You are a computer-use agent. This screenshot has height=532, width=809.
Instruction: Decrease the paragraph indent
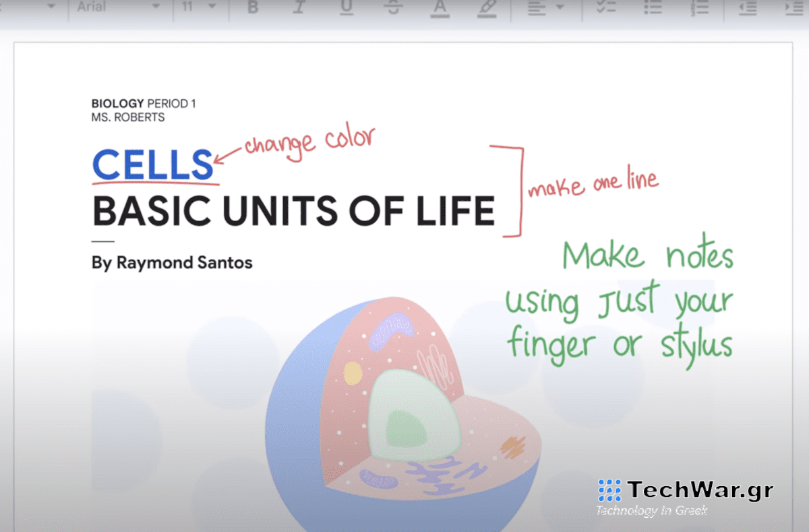click(x=747, y=7)
